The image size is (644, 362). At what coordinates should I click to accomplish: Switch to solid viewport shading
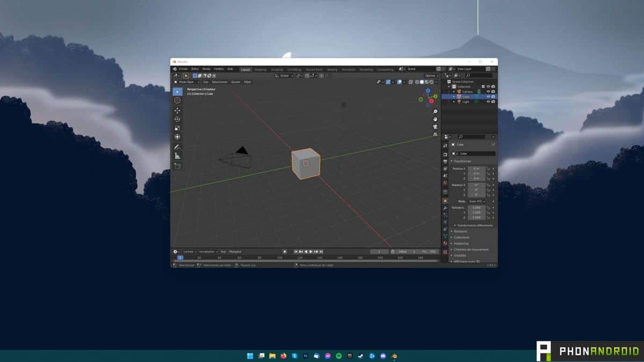pos(422,82)
